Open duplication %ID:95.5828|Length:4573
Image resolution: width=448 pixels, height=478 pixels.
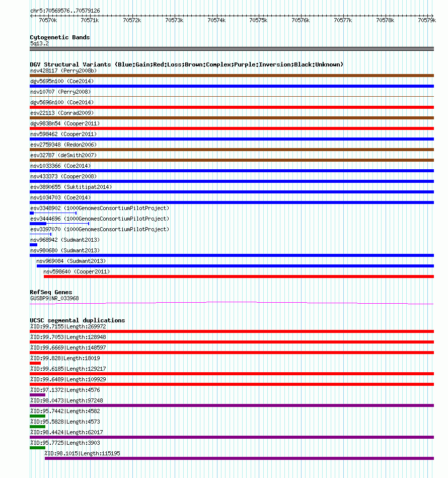point(65,421)
